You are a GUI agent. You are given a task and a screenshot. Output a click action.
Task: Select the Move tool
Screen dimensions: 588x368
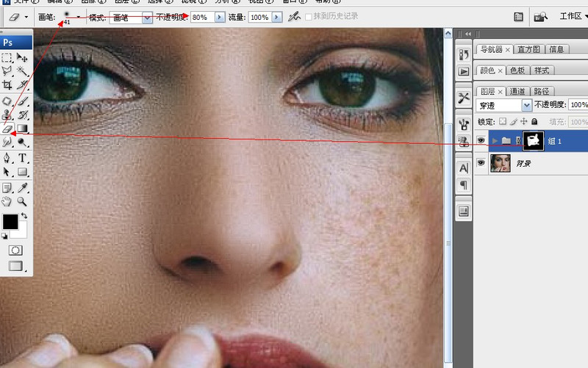(x=23, y=57)
